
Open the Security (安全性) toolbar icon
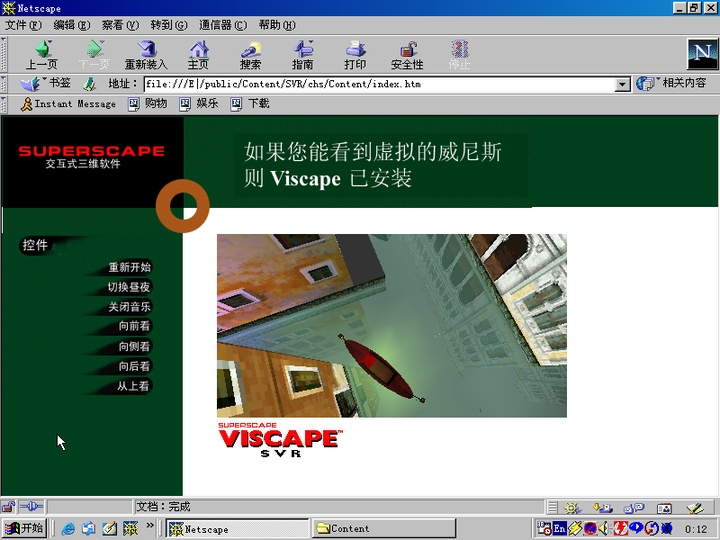coord(407,54)
